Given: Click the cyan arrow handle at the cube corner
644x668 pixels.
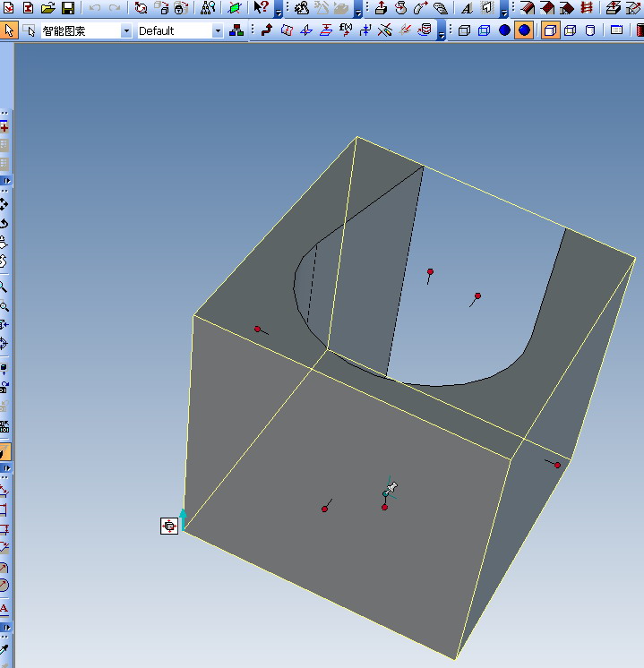Looking at the screenshot, I should pyautogui.click(x=183, y=518).
